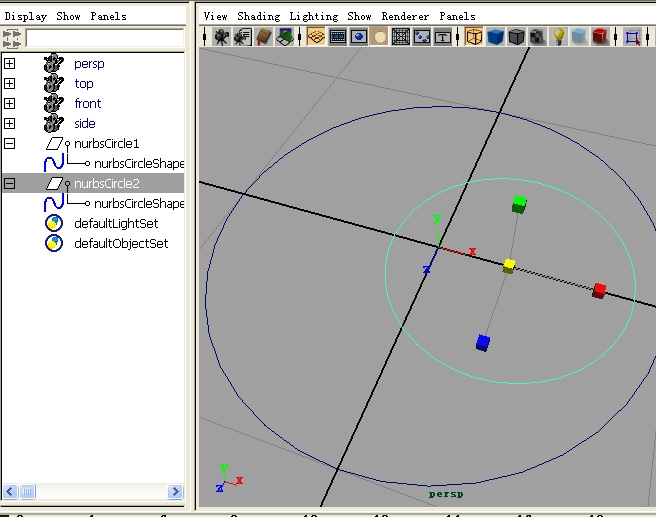
Task: Toggle the Safe Action icon
Action: [x=422, y=37]
